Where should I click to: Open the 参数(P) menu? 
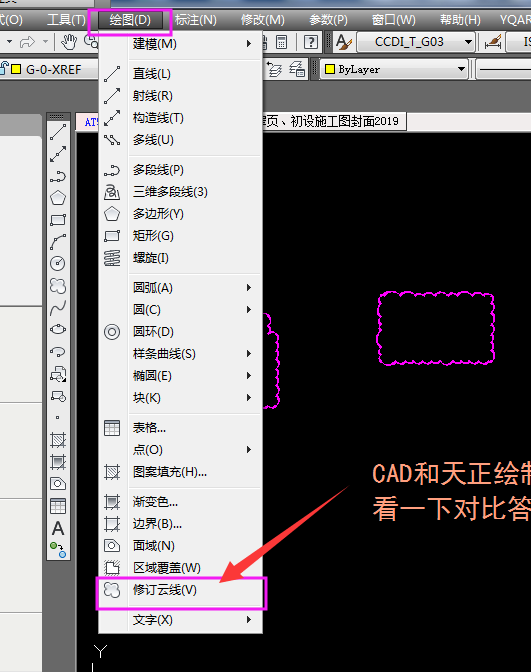(x=328, y=20)
